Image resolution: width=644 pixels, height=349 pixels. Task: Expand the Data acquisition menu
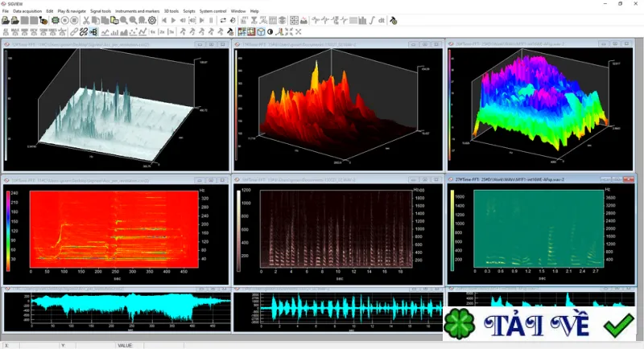(27, 11)
